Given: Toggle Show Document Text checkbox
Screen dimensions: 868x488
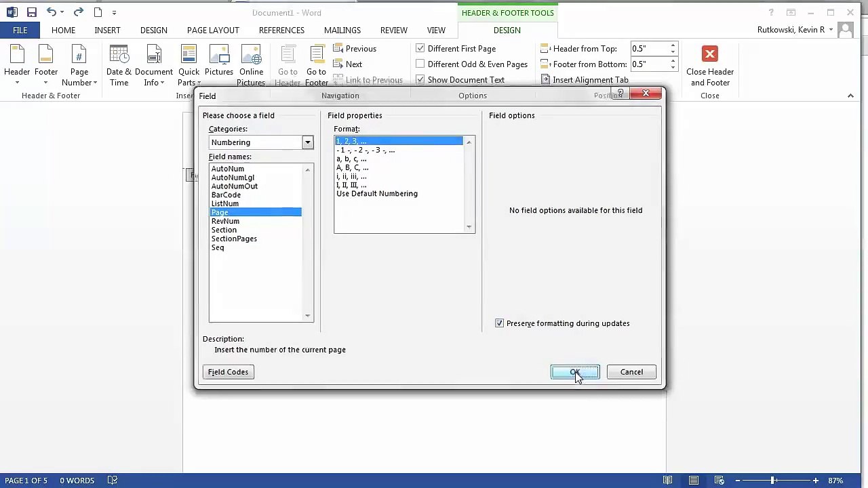Looking at the screenshot, I should point(420,80).
